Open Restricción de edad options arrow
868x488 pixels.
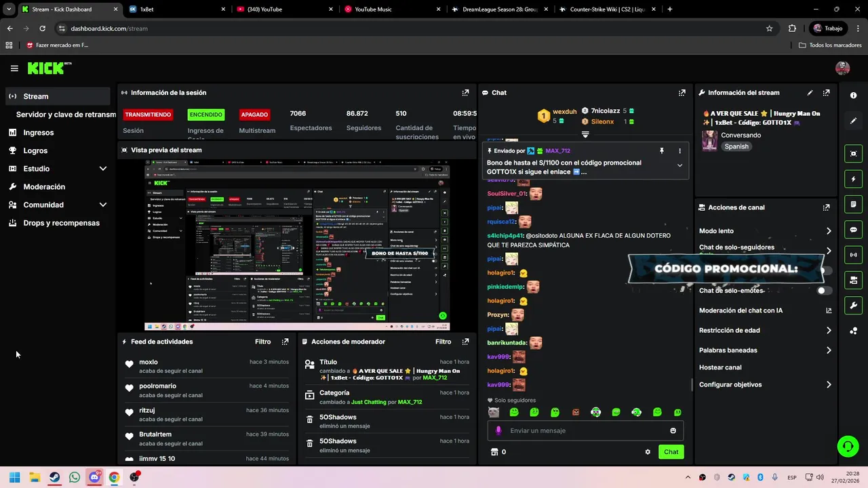829,331
